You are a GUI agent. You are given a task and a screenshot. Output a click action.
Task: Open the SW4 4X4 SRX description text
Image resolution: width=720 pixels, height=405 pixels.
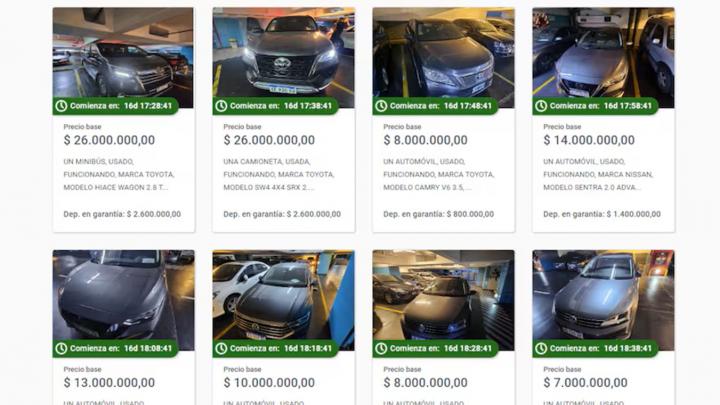[x=279, y=174]
